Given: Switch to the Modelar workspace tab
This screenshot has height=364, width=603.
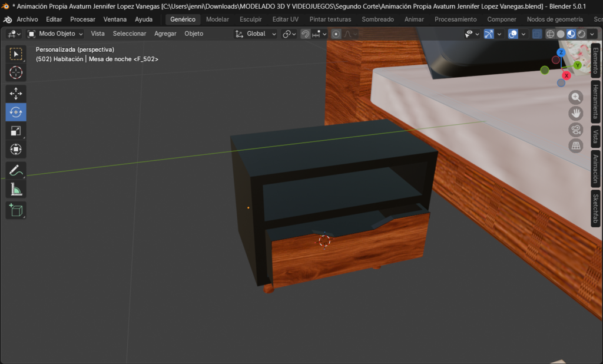Looking at the screenshot, I should coord(217,19).
